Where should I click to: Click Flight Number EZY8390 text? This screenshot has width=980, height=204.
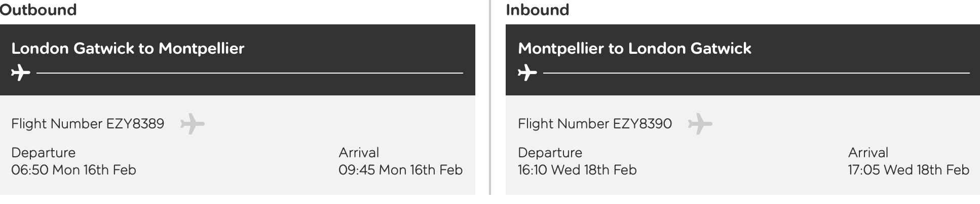[x=595, y=124]
